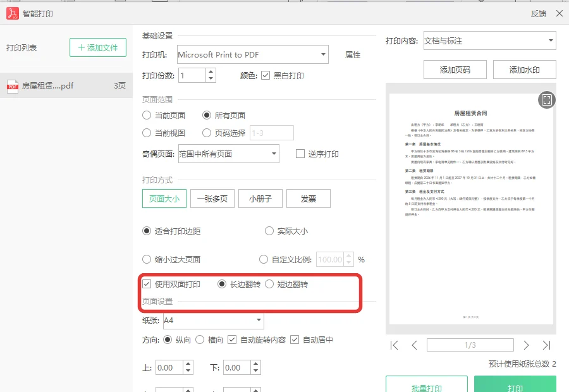
Task: Increase print copies count
Action: (x=211, y=72)
